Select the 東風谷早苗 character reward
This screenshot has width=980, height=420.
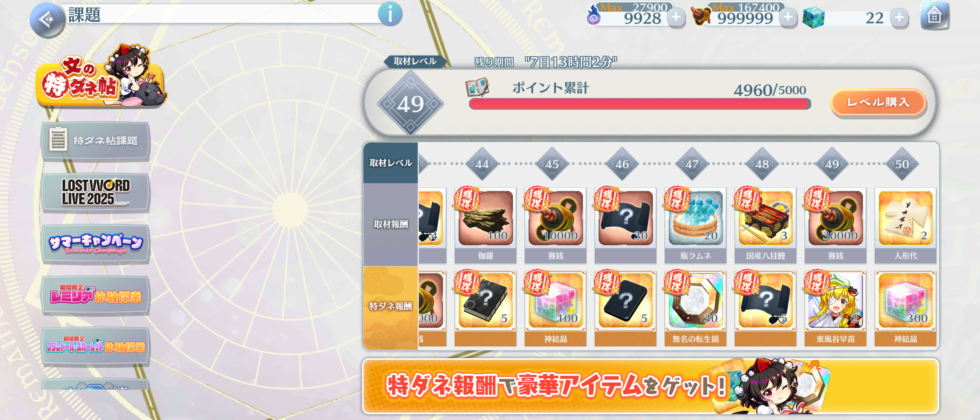click(835, 308)
